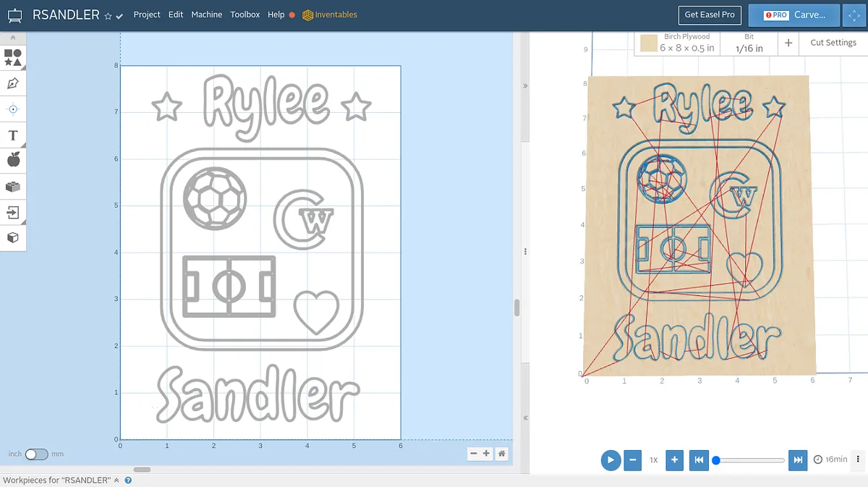
Task: Decrease simulation speed with minus
Action: [x=633, y=460]
